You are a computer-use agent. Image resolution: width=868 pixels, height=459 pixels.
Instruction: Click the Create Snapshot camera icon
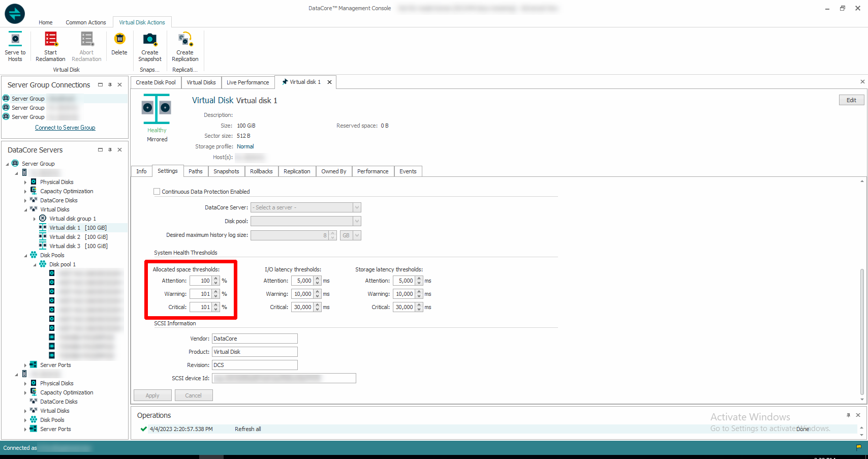(x=150, y=40)
